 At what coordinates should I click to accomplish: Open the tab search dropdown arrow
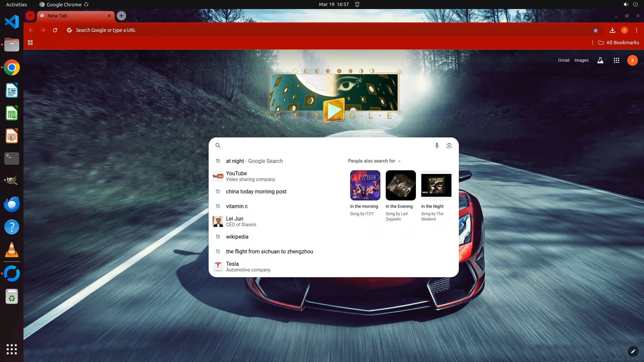pyautogui.click(x=30, y=16)
